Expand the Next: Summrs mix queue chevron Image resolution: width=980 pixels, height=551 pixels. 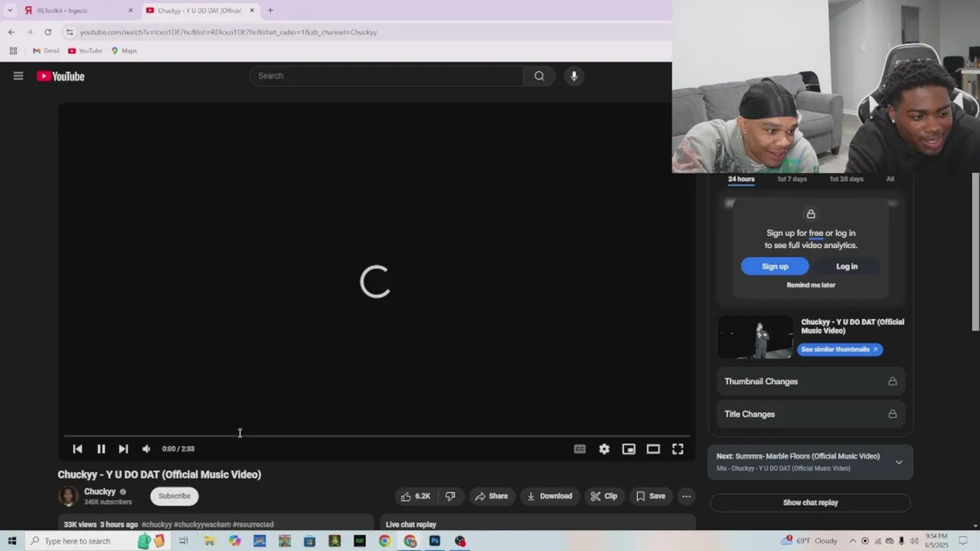[x=899, y=462]
